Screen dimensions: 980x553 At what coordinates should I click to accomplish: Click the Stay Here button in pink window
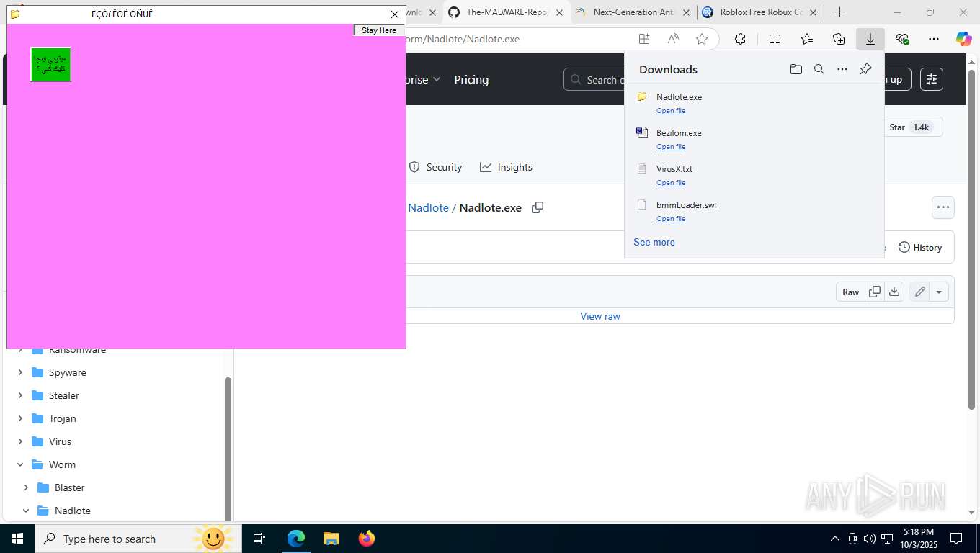[x=379, y=30]
